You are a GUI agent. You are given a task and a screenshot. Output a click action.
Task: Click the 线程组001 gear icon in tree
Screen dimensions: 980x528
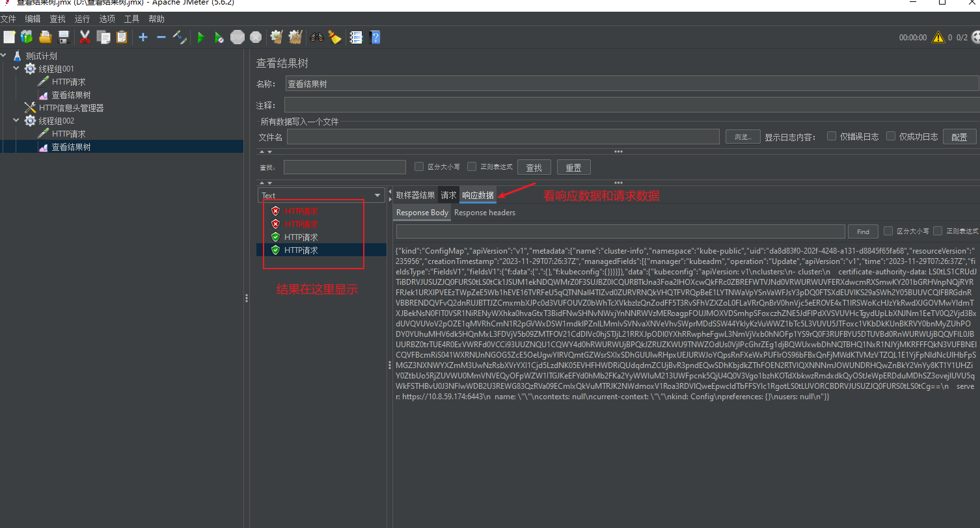tap(31, 69)
